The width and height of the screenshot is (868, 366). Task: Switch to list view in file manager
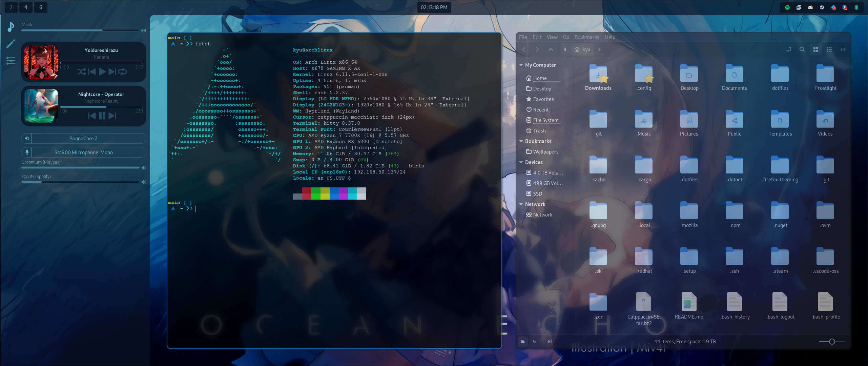click(829, 49)
